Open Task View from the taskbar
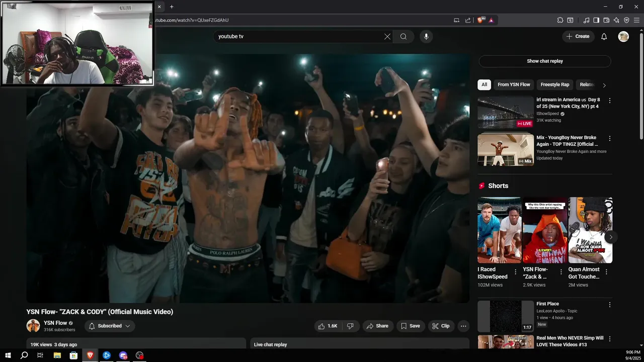The image size is (644, 362). click(40, 355)
